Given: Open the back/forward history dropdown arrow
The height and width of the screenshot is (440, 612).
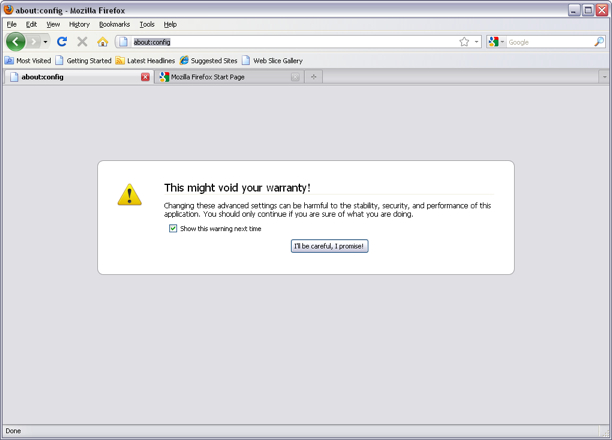Looking at the screenshot, I should point(45,42).
